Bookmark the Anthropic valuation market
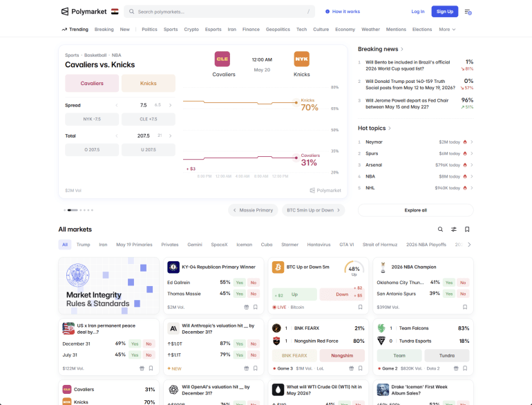 (256, 368)
